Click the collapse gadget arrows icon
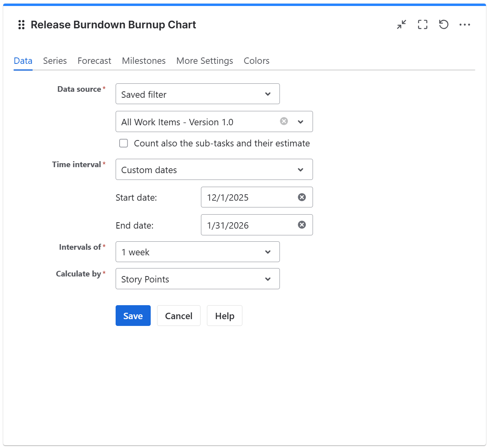Screen dimensions: 488x448 tap(401, 24)
